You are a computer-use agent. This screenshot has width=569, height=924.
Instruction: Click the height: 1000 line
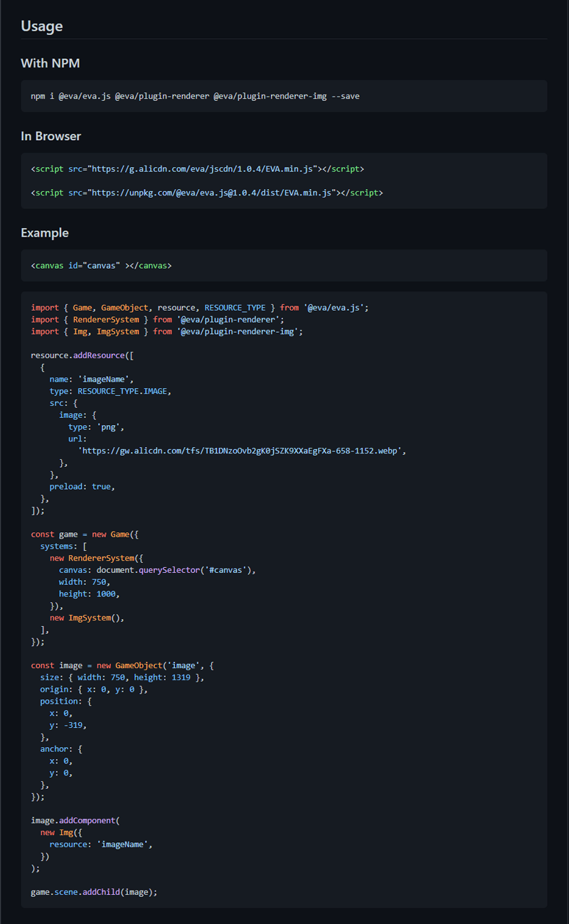tap(89, 594)
